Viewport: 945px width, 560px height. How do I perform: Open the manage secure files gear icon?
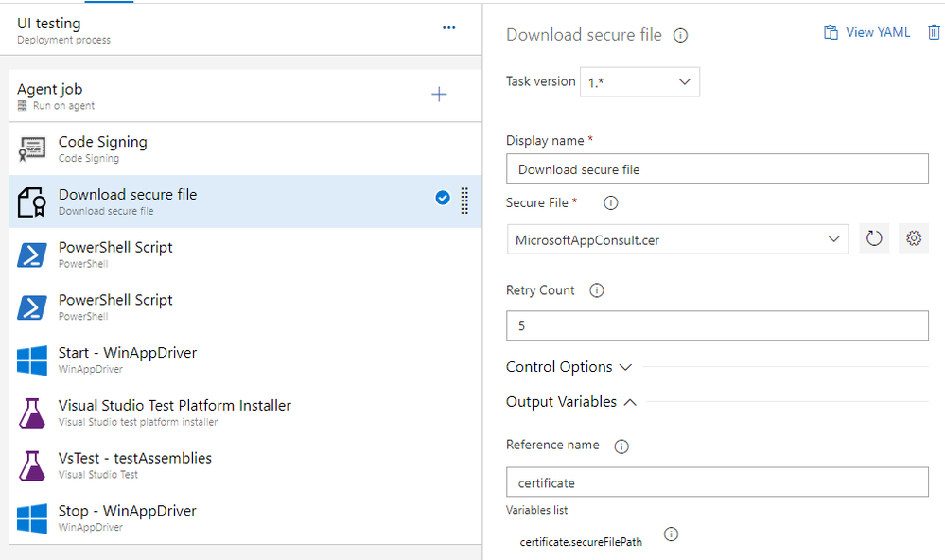pos(914,239)
